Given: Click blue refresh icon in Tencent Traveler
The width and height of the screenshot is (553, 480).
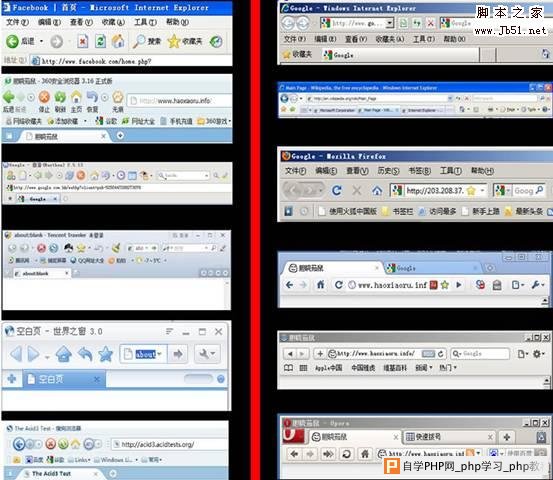Looking at the screenshot, I should (54, 248).
